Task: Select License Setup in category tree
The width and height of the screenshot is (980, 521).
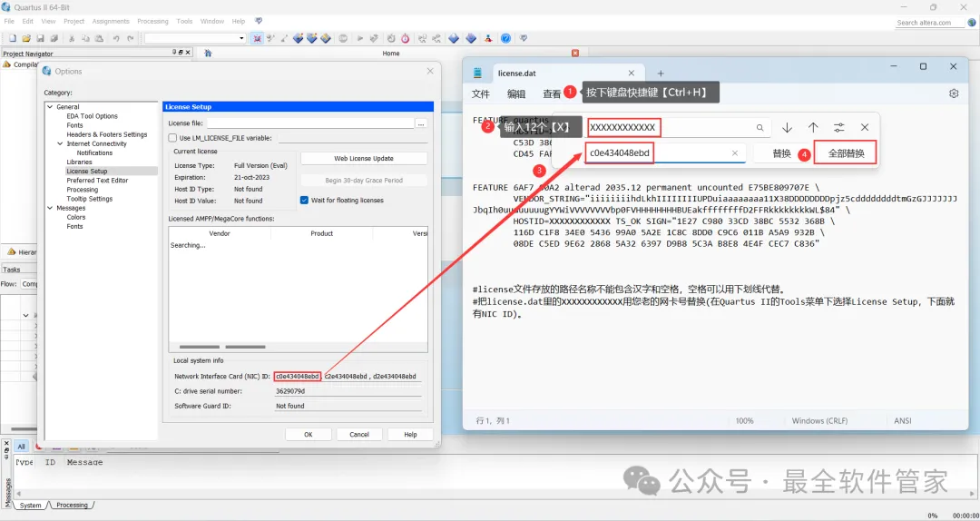Action: click(x=87, y=171)
